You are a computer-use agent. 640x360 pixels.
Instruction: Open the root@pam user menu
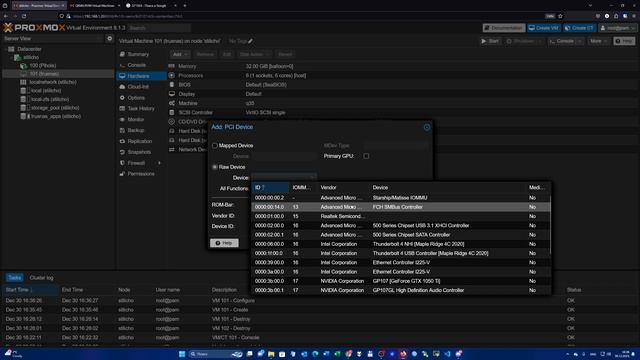[x=618, y=28]
